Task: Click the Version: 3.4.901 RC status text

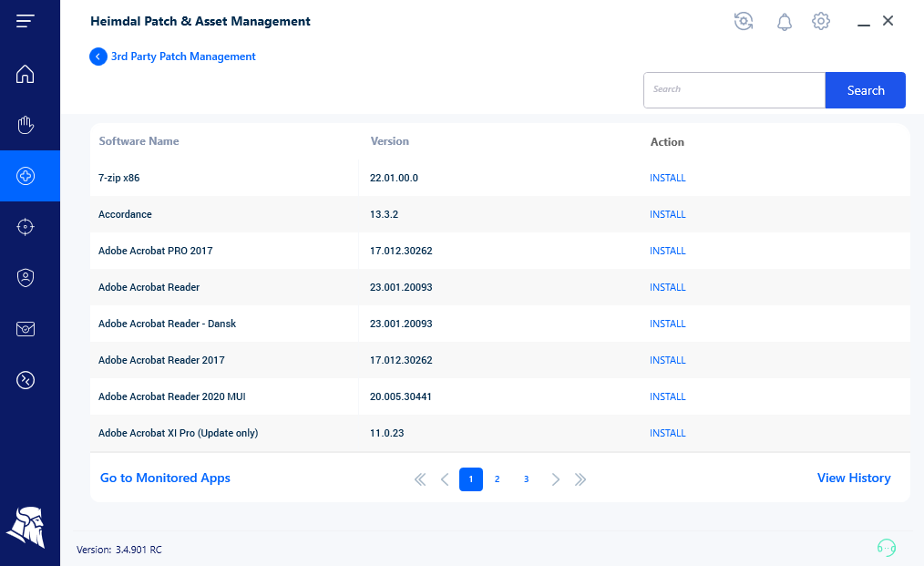Action: [119, 550]
